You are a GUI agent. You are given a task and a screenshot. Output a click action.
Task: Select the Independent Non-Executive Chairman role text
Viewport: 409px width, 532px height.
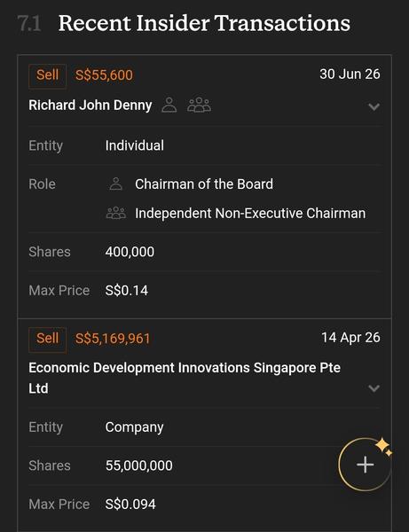tap(250, 214)
